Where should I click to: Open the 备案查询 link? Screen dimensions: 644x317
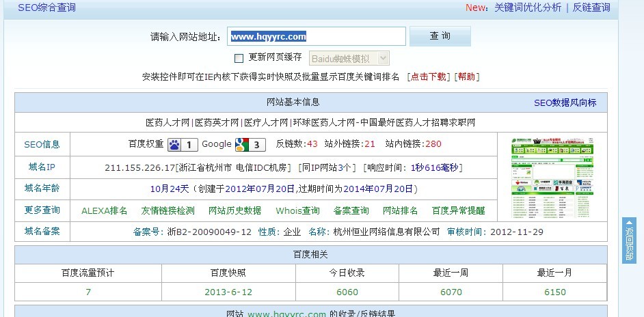coord(351,210)
